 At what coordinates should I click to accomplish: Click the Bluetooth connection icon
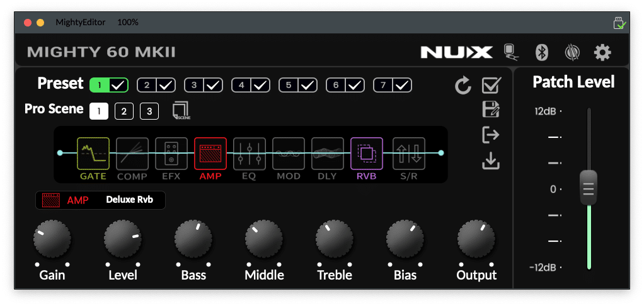(541, 52)
